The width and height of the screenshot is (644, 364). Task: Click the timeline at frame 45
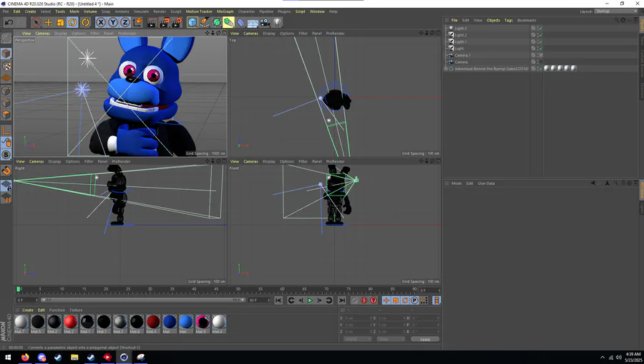[x=216, y=290]
